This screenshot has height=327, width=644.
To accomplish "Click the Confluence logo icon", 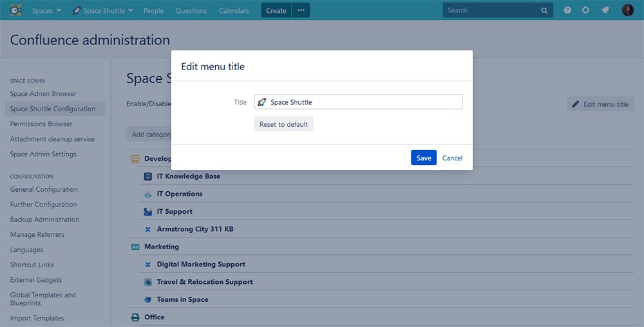I will coord(16,10).
